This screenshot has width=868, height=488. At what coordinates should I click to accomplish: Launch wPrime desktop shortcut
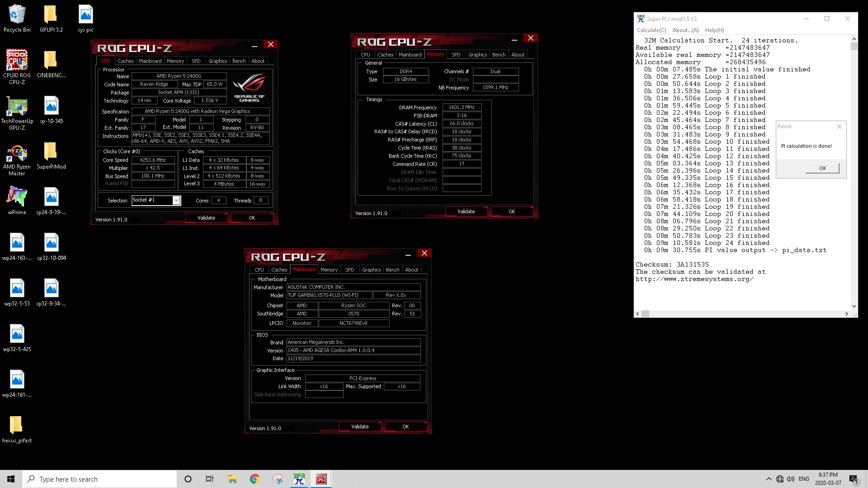pos(17,201)
